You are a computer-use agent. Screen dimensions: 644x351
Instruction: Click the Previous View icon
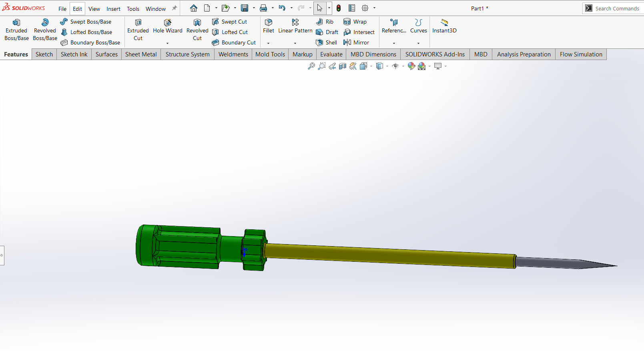(332, 66)
